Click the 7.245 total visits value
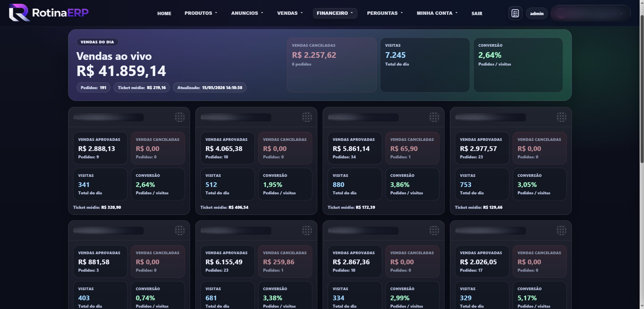Image resolution: width=644 pixels, height=309 pixels. click(x=395, y=55)
